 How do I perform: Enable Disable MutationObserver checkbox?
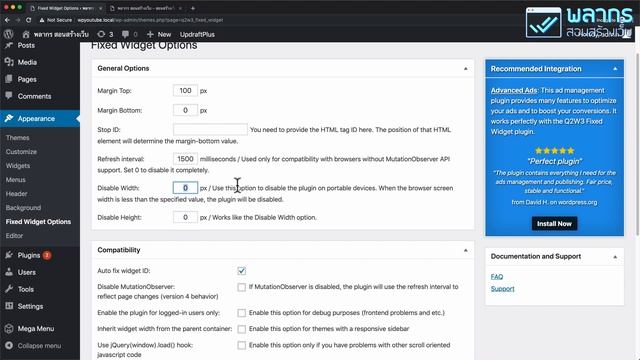click(242, 287)
